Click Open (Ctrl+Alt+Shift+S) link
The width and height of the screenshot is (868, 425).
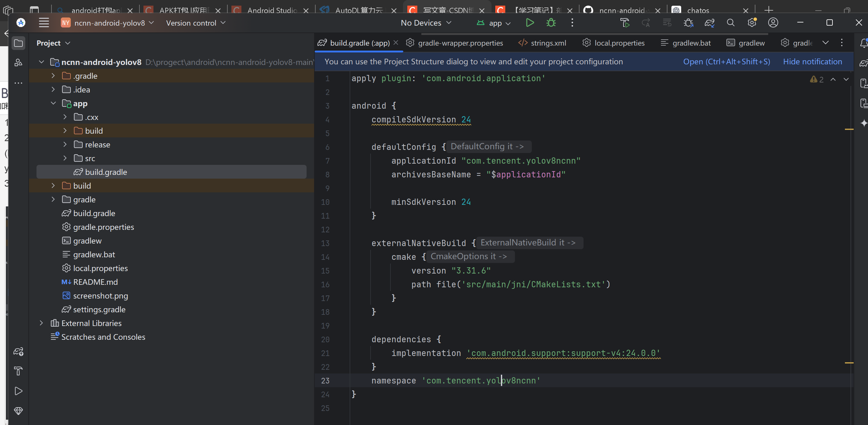pyautogui.click(x=726, y=62)
